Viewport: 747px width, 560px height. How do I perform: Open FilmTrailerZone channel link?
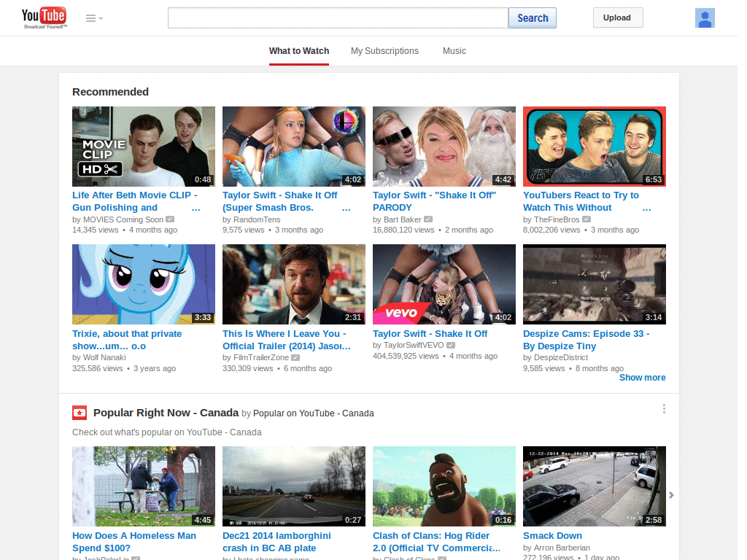(261, 357)
